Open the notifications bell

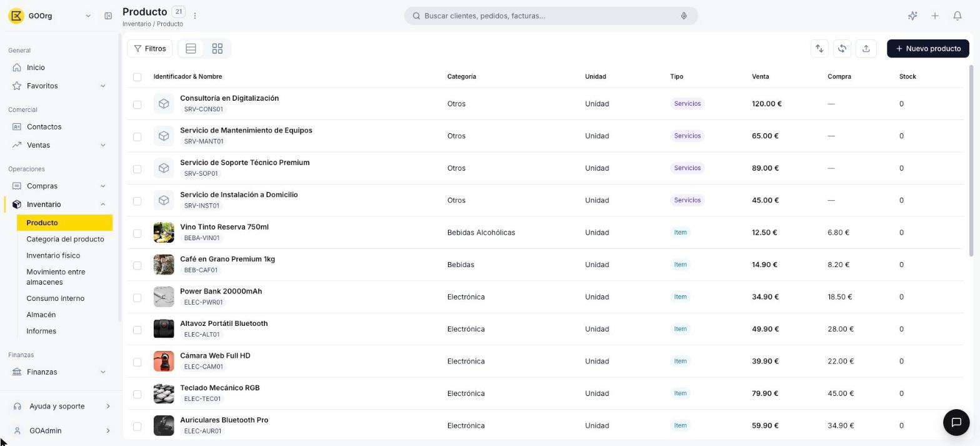(x=957, y=16)
